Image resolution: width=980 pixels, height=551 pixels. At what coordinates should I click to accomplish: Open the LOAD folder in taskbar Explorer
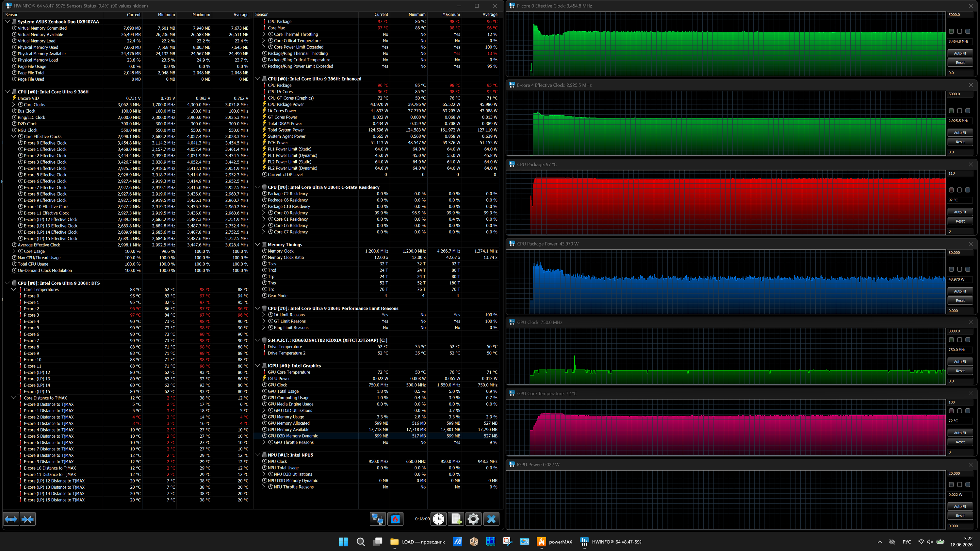tap(418, 542)
